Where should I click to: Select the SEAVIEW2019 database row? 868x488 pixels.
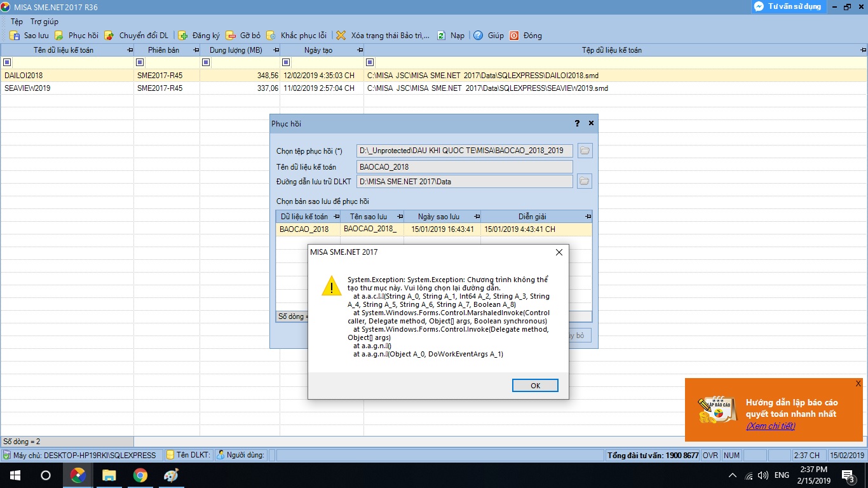[x=434, y=88]
